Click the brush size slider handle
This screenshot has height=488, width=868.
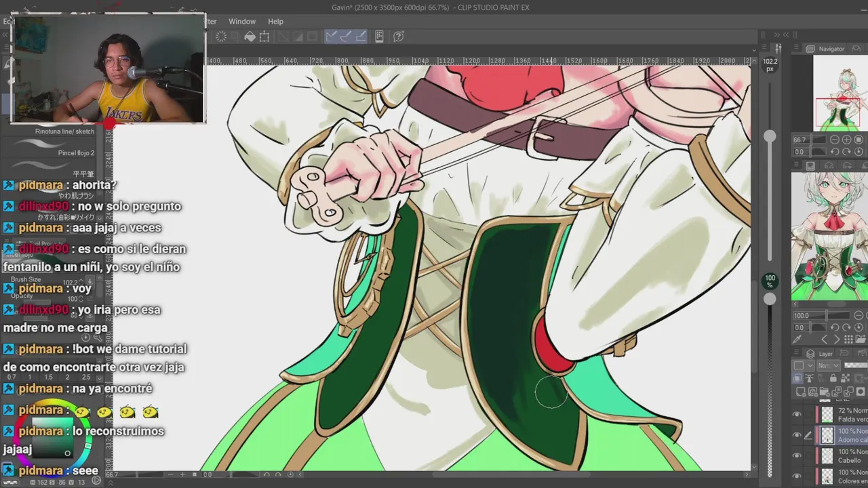click(x=770, y=136)
